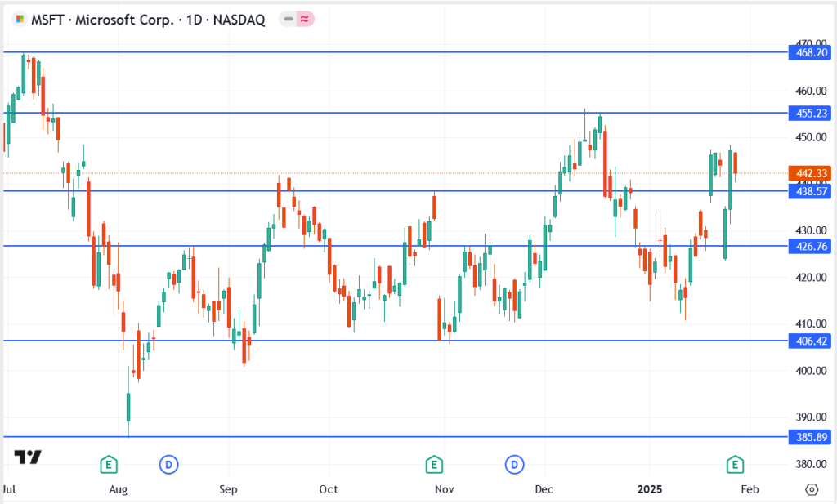Select the 468.20 price level label
This screenshot has height=504, width=837.
point(808,52)
